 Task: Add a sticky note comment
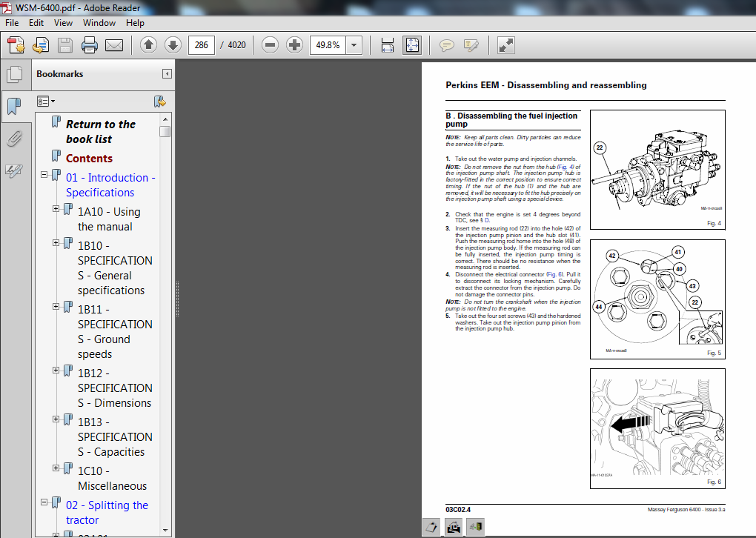tap(446, 45)
